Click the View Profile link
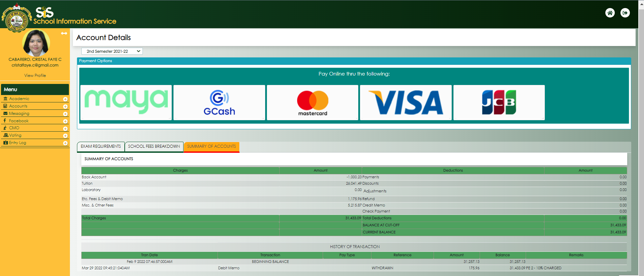644x276 pixels. [35, 76]
